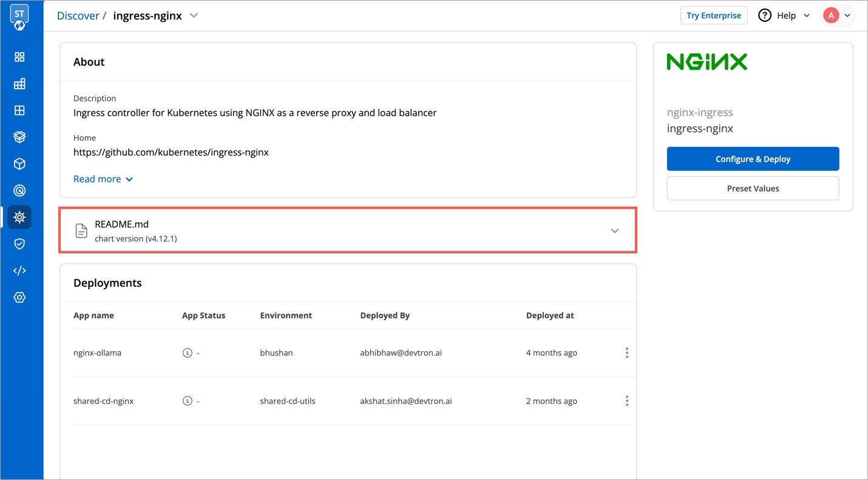Click the ingress-nginx chart name in side card

(700, 129)
